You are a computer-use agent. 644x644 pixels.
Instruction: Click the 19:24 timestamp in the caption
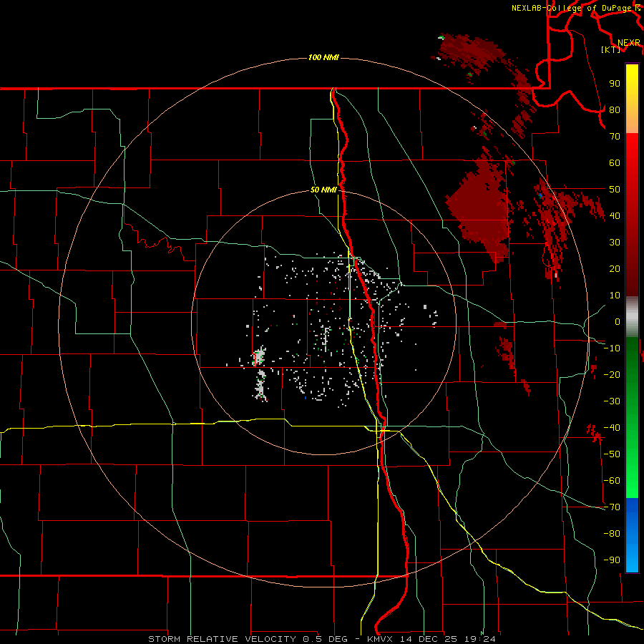click(480, 639)
